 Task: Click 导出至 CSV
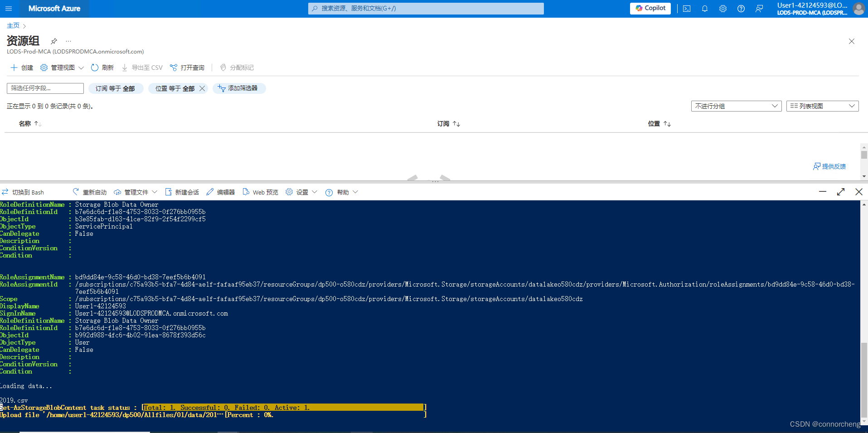coord(142,68)
